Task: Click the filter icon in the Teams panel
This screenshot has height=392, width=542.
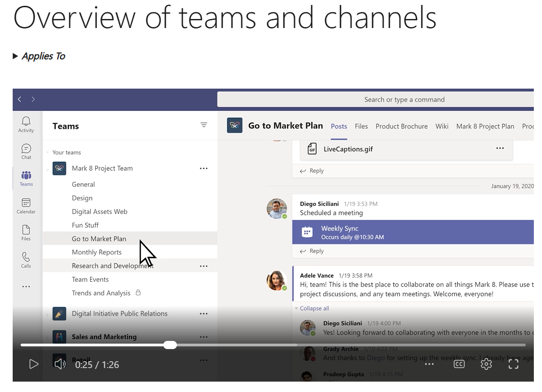Action: point(204,125)
